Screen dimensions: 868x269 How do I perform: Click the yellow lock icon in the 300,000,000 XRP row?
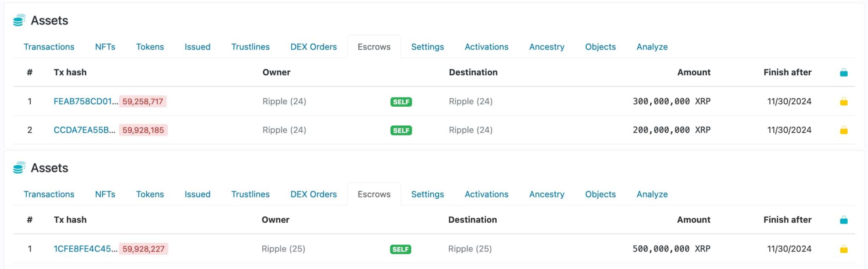[843, 102]
